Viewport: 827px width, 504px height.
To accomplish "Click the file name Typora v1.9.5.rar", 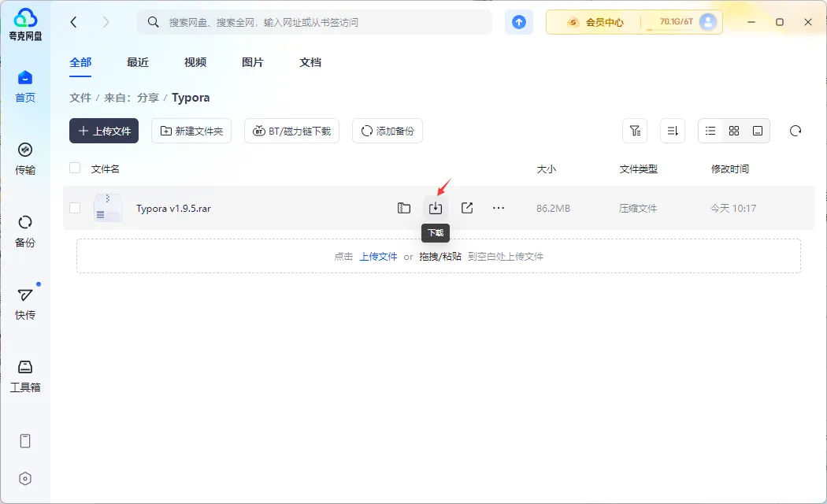I will click(x=173, y=208).
